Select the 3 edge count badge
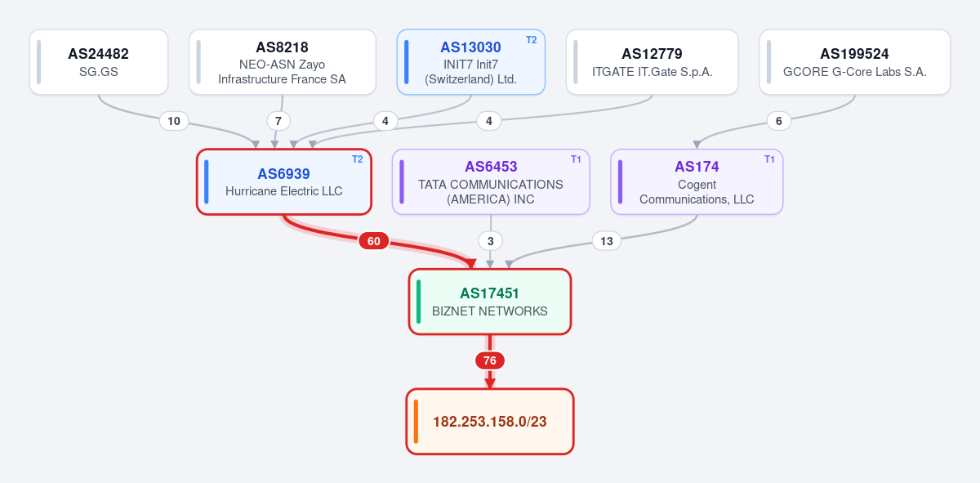 pos(490,241)
